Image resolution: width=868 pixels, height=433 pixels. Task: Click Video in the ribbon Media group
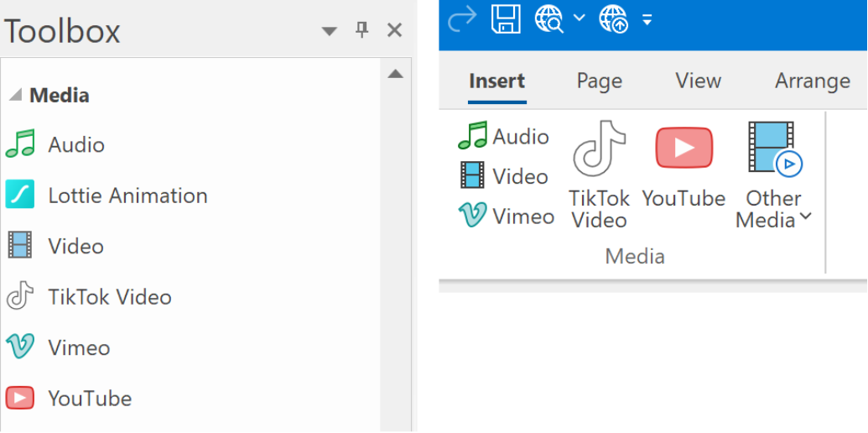tap(503, 176)
